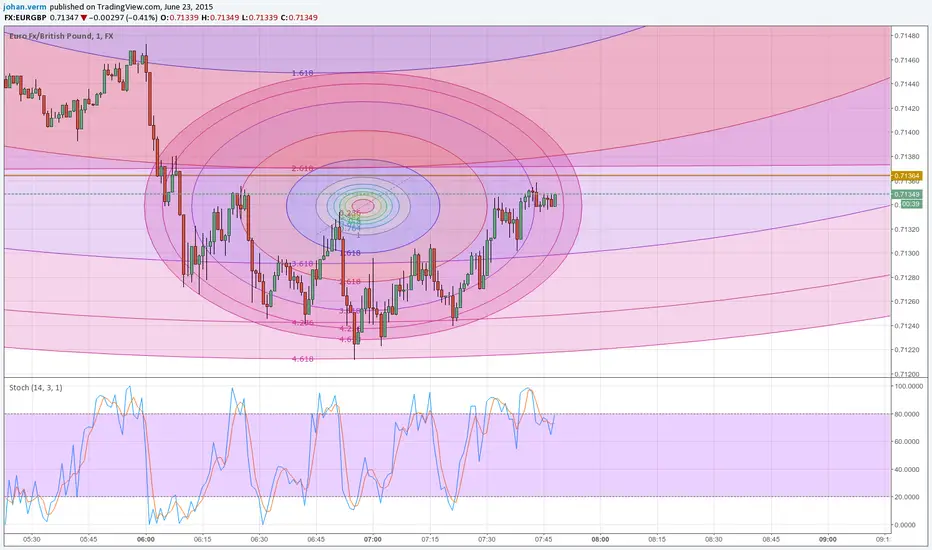Click the FX:EURGBP symbol label

coord(25,18)
